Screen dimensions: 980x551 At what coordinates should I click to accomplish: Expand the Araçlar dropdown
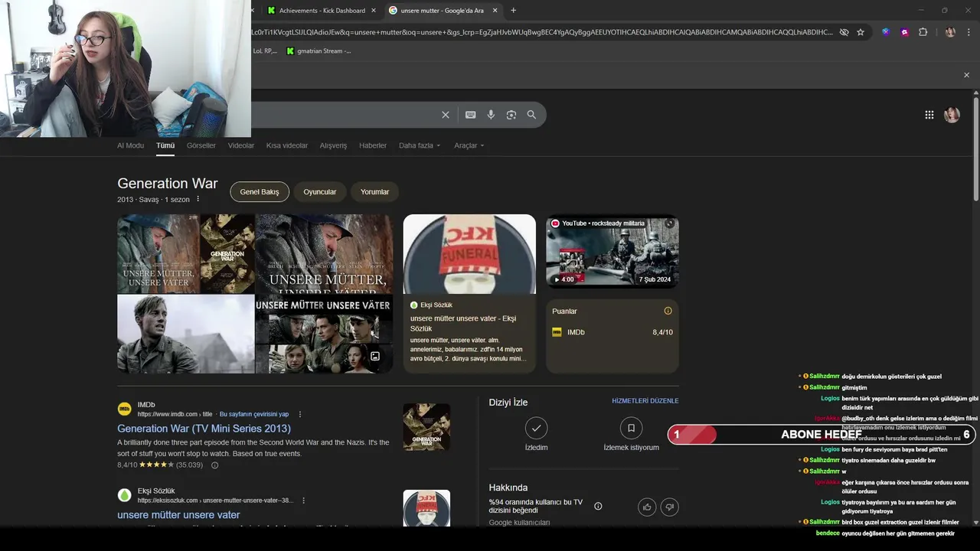[469, 145]
